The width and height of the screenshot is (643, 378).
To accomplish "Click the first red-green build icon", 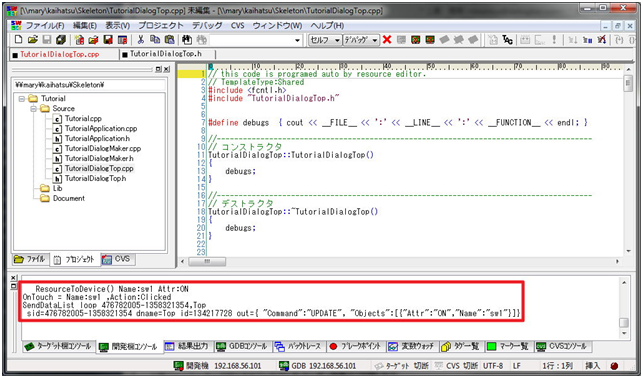I will pos(416,40).
